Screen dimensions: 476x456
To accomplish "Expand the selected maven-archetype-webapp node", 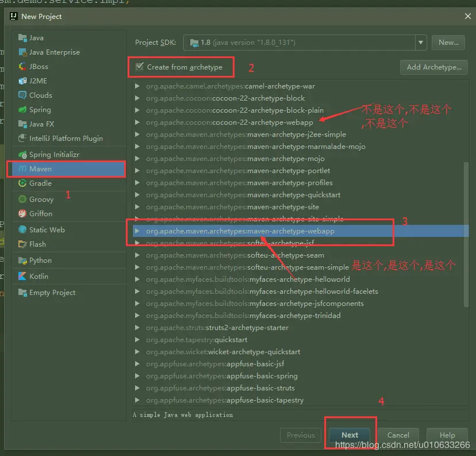I will (x=137, y=231).
